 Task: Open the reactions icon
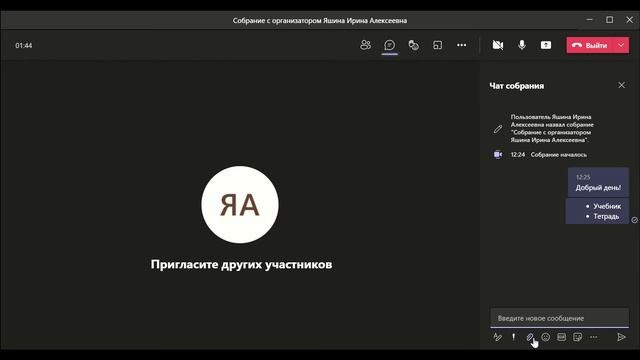413,45
